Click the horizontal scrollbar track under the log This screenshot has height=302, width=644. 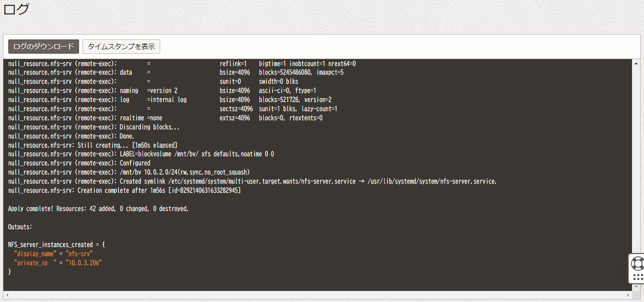tap(316, 294)
